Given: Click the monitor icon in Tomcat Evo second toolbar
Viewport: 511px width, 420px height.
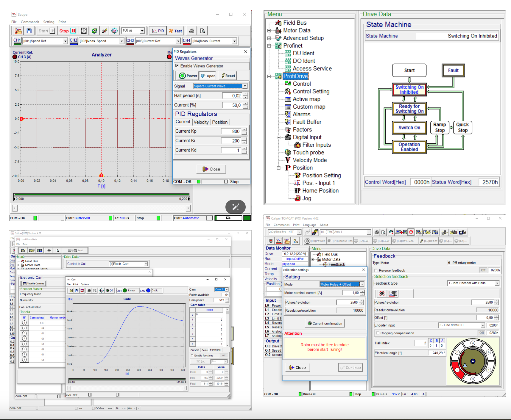Looking at the screenshot, I should (271, 241).
